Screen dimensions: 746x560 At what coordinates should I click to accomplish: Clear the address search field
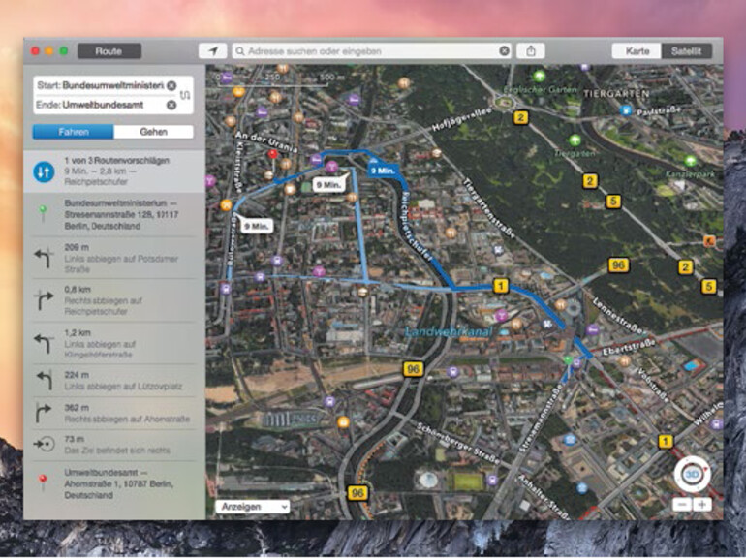tap(504, 51)
